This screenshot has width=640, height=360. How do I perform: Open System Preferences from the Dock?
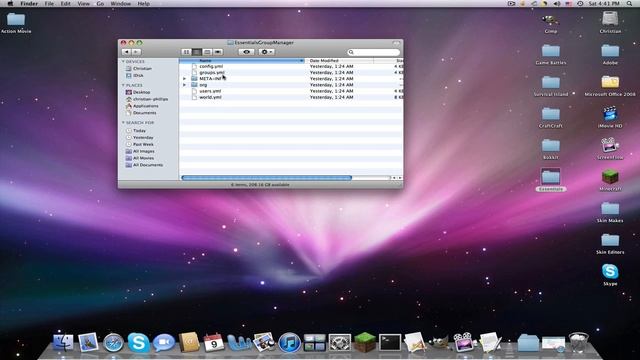click(340, 343)
